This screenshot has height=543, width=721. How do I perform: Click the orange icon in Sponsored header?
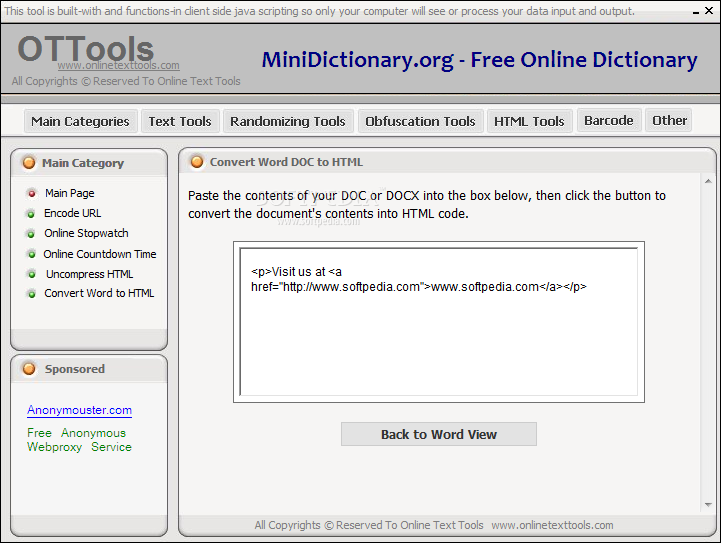(x=29, y=369)
